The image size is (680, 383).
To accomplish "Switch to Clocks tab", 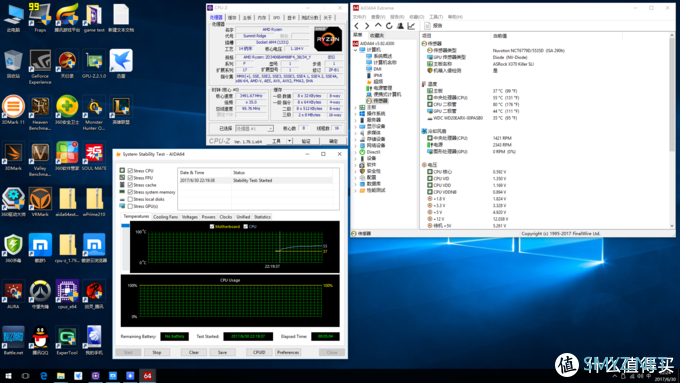I will pyautogui.click(x=226, y=217).
